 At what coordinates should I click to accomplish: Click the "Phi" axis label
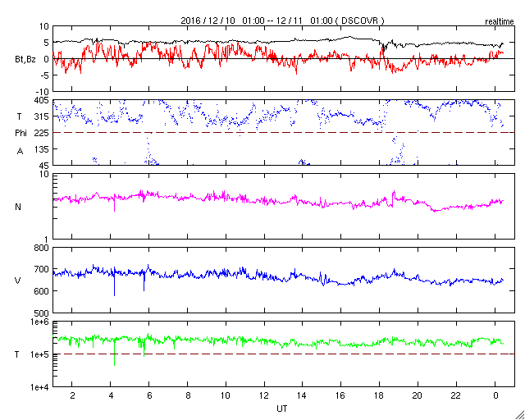pos(21,133)
